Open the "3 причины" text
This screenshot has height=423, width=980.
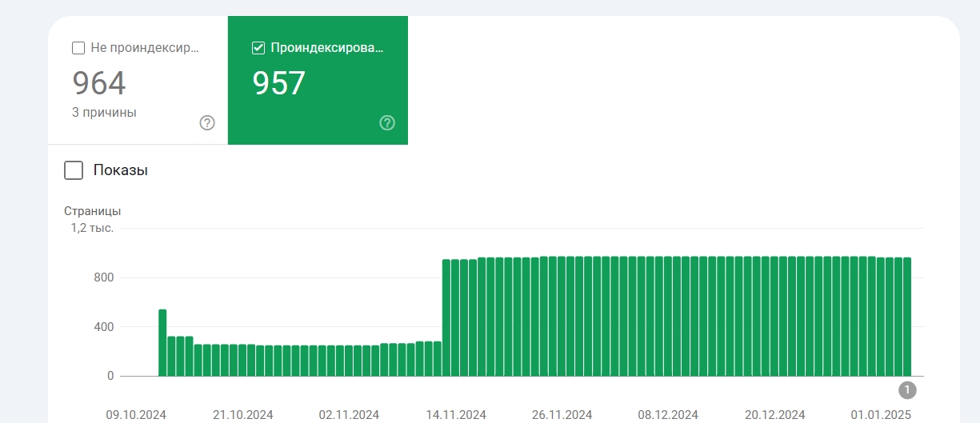104,113
